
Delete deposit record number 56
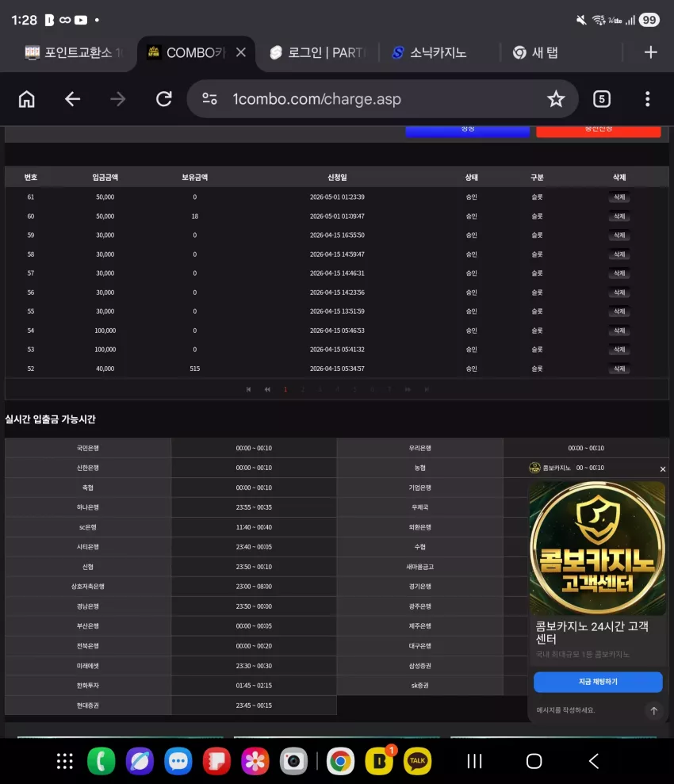[x=619, y=292]
